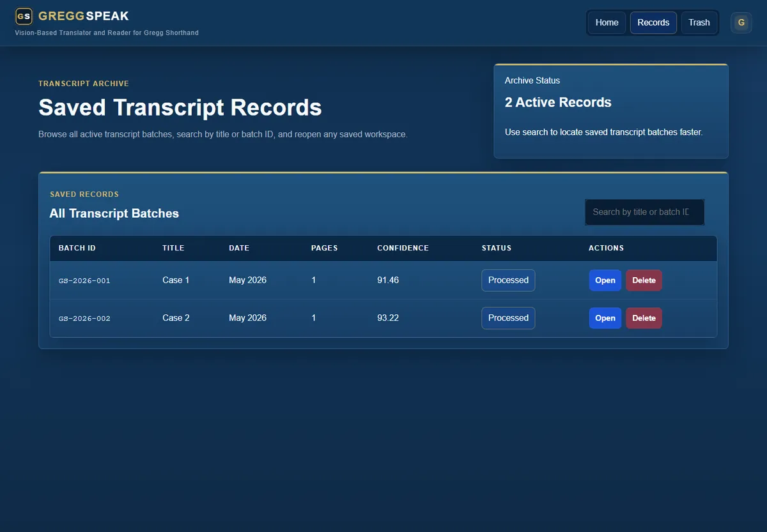This screenshot has height=532, width=767.
Task: Click the CONFIDENCE column header
Action: [x=403, y=248]
